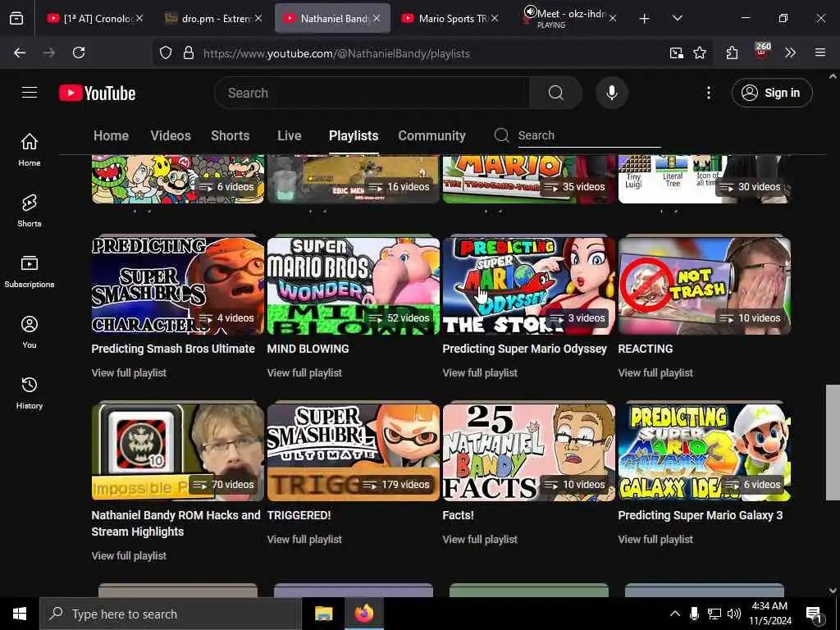This screenshot has height=630, width=840.
Task: Switch to channel Community tab
Action: pyautogui.click(x=431, y=135)
